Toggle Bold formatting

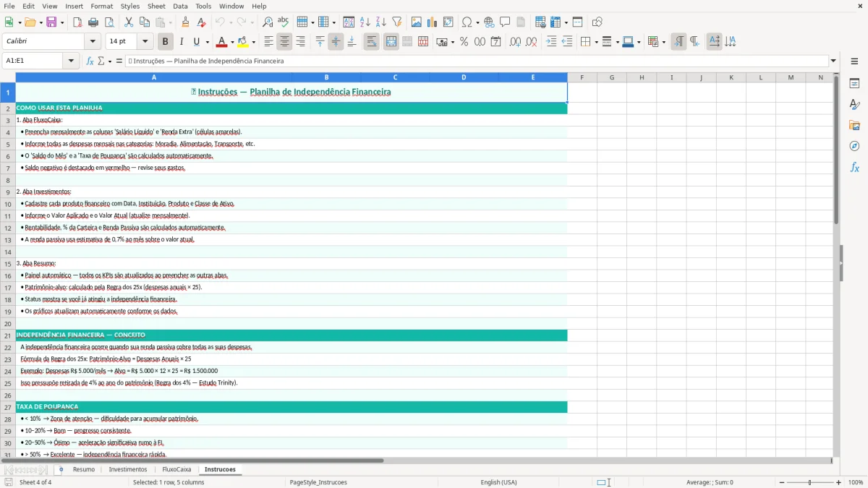[x=166, y=42]
